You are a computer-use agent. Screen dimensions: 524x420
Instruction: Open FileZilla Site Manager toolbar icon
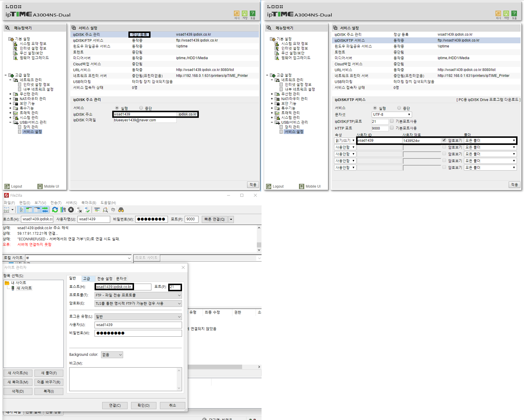pyautogui.click(x=6, y=210)
